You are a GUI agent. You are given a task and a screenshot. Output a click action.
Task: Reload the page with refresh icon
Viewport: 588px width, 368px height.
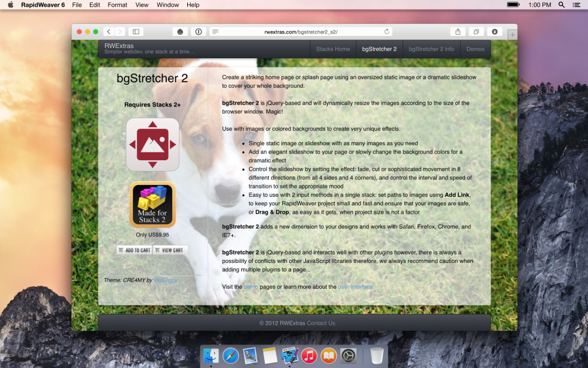tap(386, 32)
